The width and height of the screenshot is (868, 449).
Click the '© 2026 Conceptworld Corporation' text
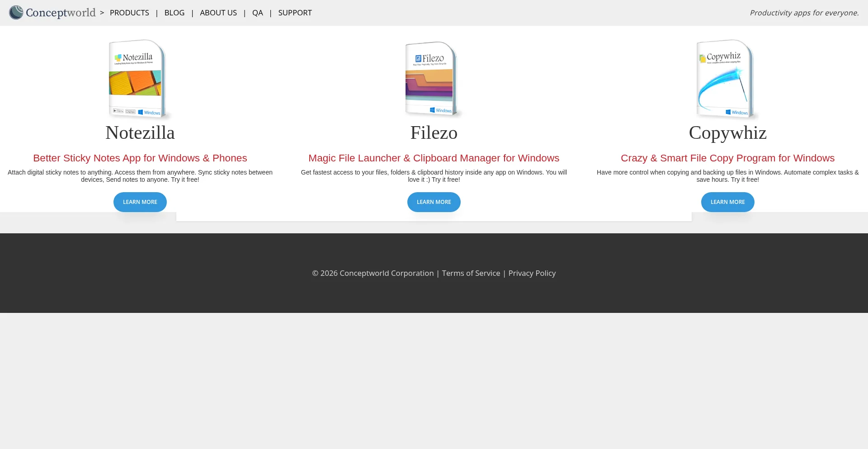click(373, 273)
